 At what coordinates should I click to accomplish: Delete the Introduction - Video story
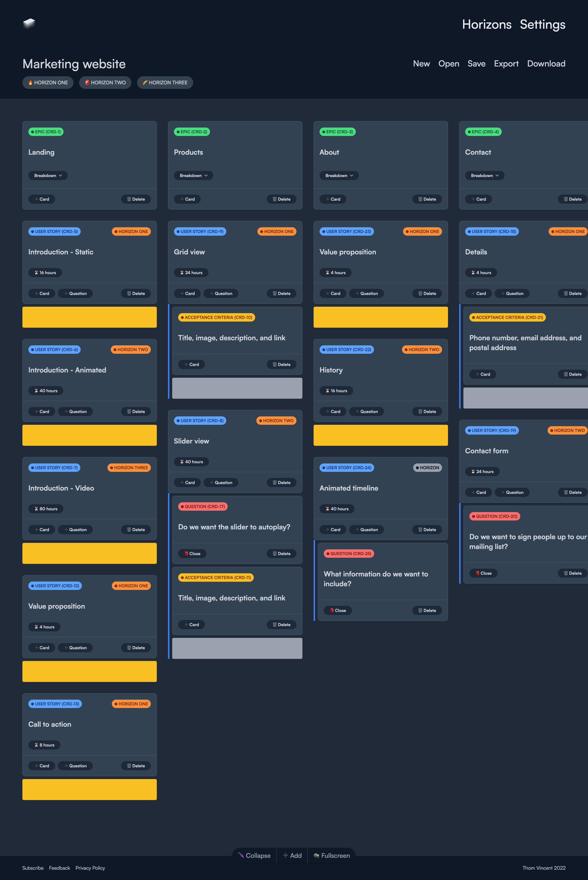[x=136, y=530]
